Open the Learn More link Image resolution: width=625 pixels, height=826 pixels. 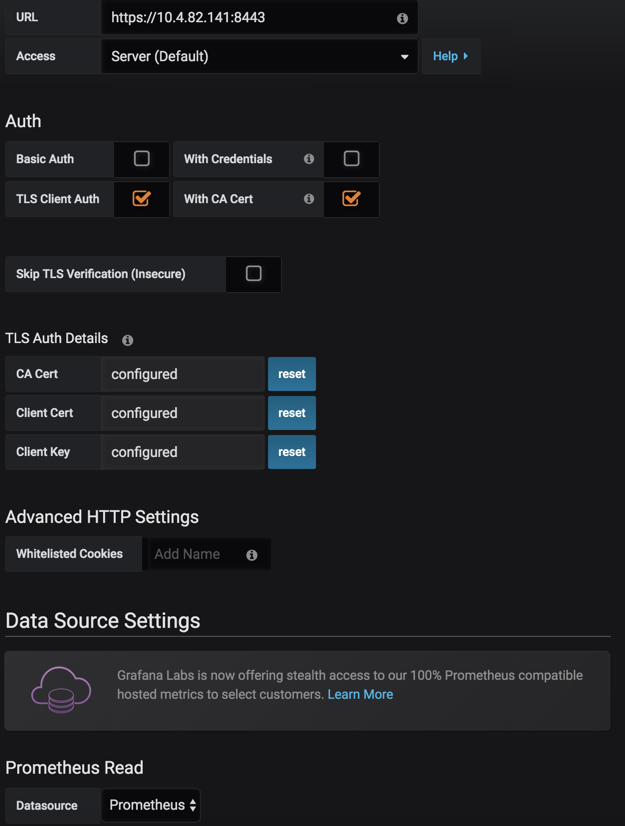coord(360,694)
